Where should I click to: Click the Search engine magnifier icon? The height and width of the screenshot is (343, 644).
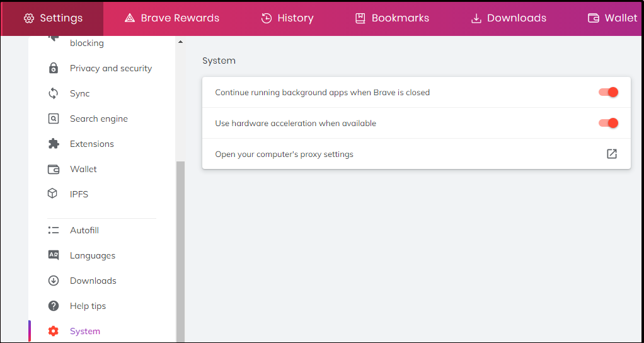[54, 119]
